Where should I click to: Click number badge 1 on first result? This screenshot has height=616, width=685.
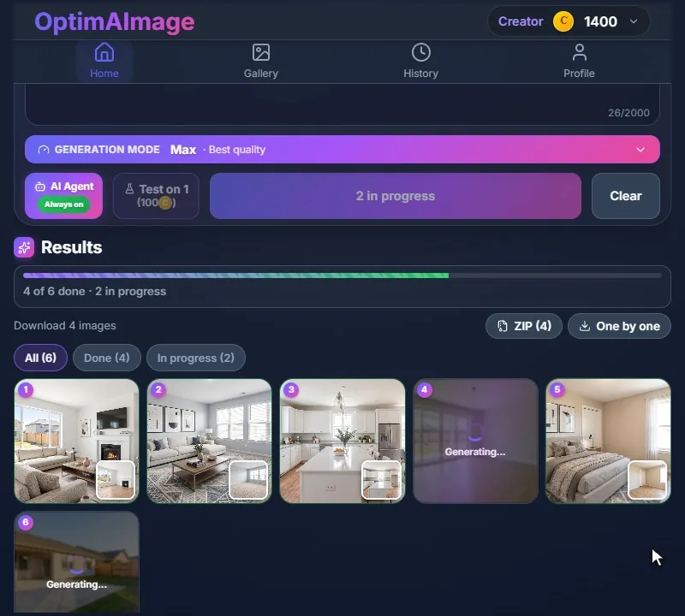pyautogui.click(x=26, y=389)
